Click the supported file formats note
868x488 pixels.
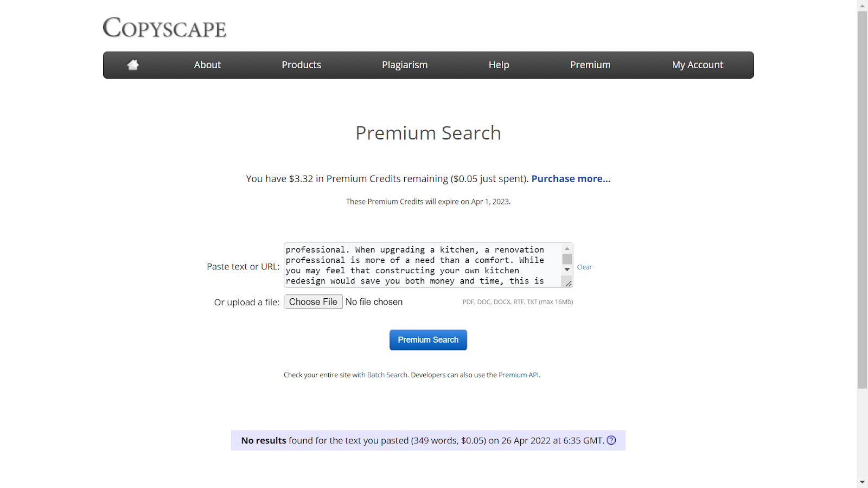click(518, 302)
